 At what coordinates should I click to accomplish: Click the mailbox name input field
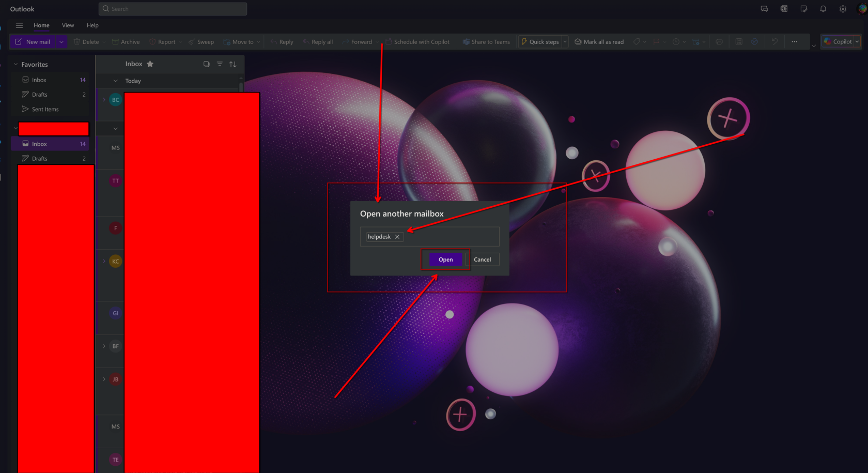tap(430, 237)
